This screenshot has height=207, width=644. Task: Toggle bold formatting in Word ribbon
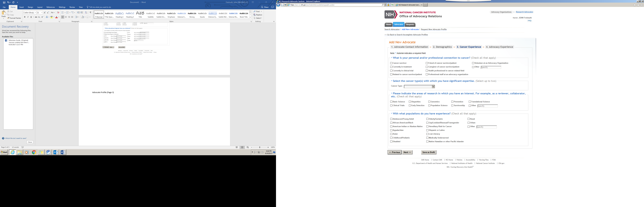click(25, 17)
